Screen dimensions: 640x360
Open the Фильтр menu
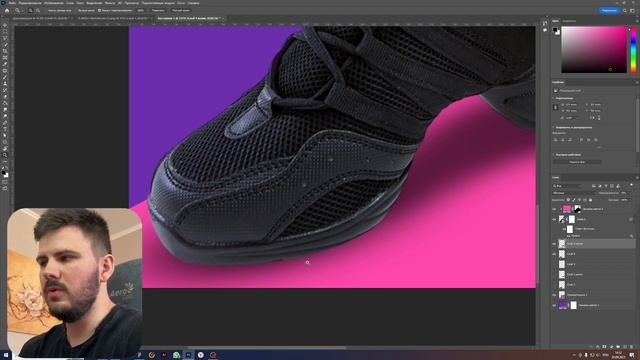110,3
